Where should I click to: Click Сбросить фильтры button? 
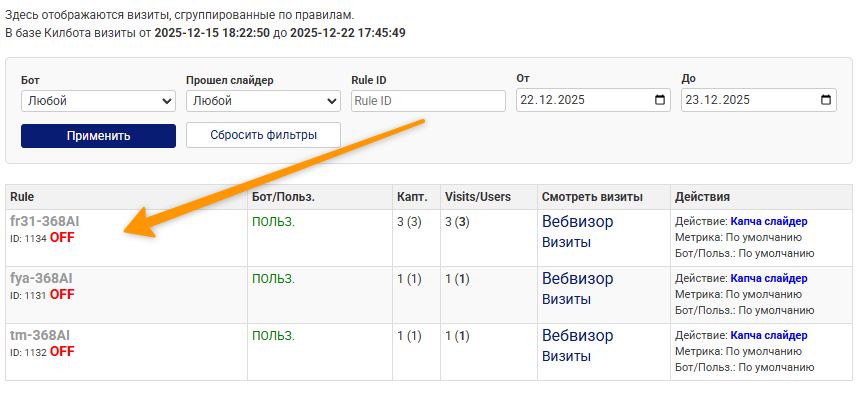(x=263, y=135)
